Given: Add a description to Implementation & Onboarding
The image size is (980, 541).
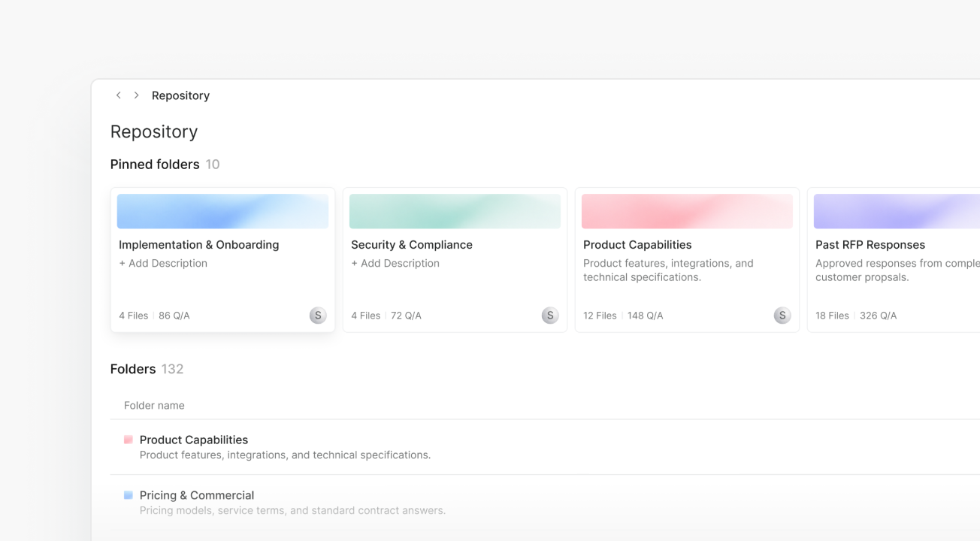Looking at the screenshot, I should pos(163,263).
